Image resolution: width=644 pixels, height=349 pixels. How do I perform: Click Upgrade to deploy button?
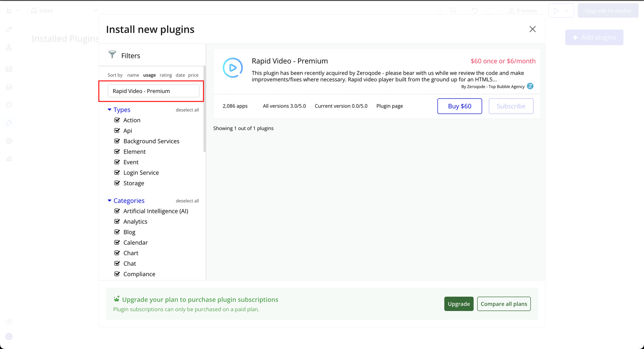[x=608, y=11]
